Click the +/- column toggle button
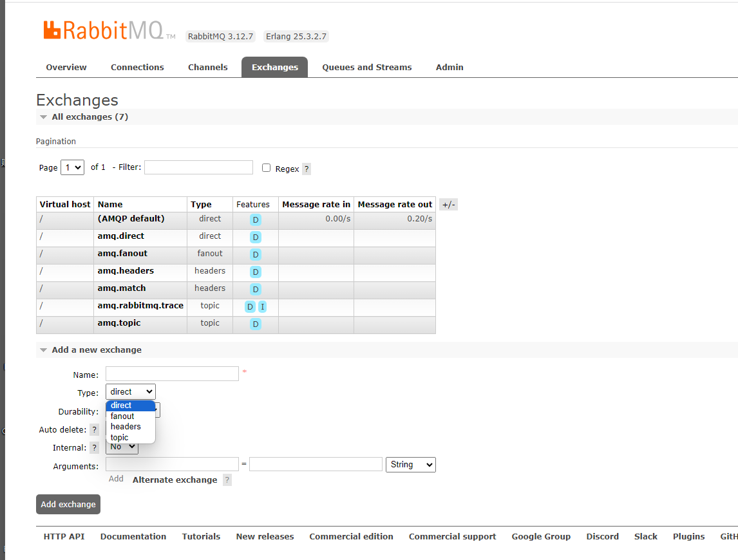Image resolution: width=738 pixels, height=560 pixels. pyautogui.click(x=449, y=205)
